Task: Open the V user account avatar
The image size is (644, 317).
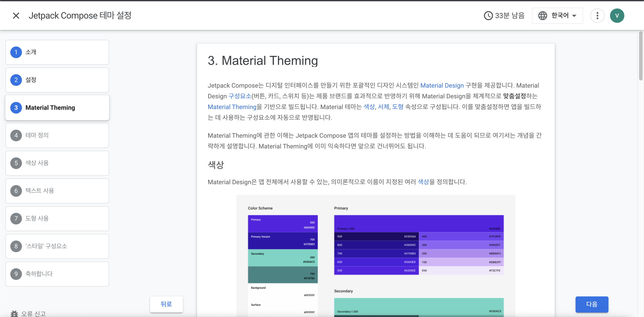Action: click(x=617, y=16)
